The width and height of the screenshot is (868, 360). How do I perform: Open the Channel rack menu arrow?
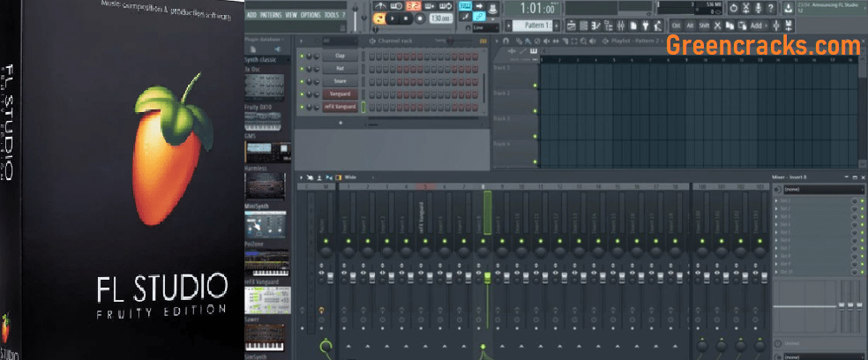tap(301, 41)
